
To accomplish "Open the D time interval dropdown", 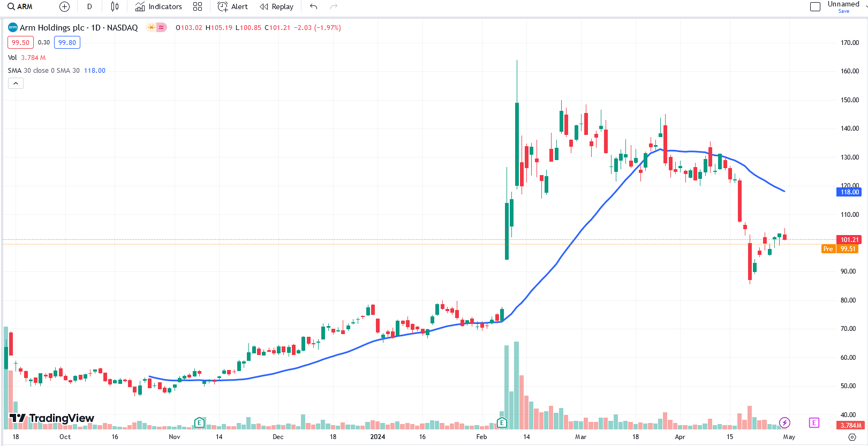I will pos(89,6).
